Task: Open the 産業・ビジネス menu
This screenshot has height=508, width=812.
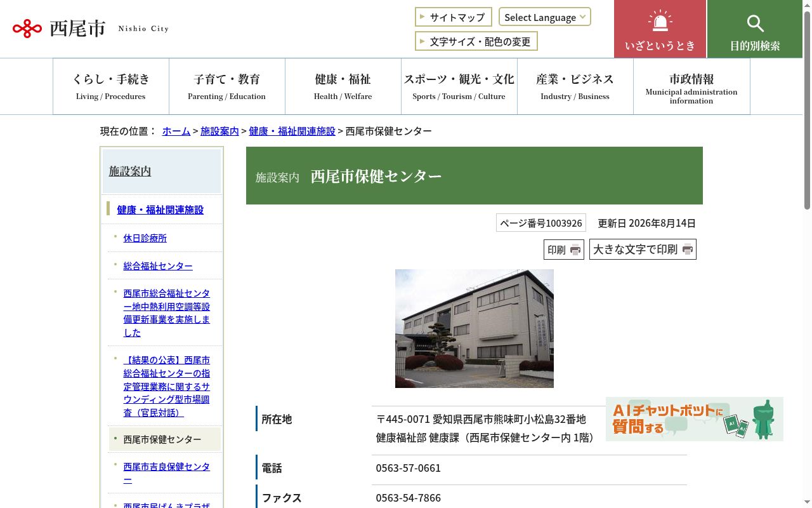Action: [575, 86]
